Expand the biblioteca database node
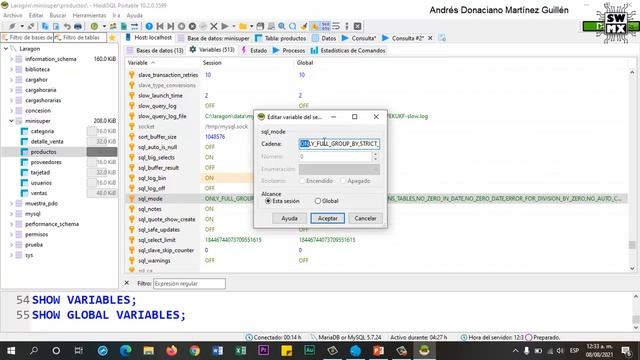 click(x=11, y=69)
